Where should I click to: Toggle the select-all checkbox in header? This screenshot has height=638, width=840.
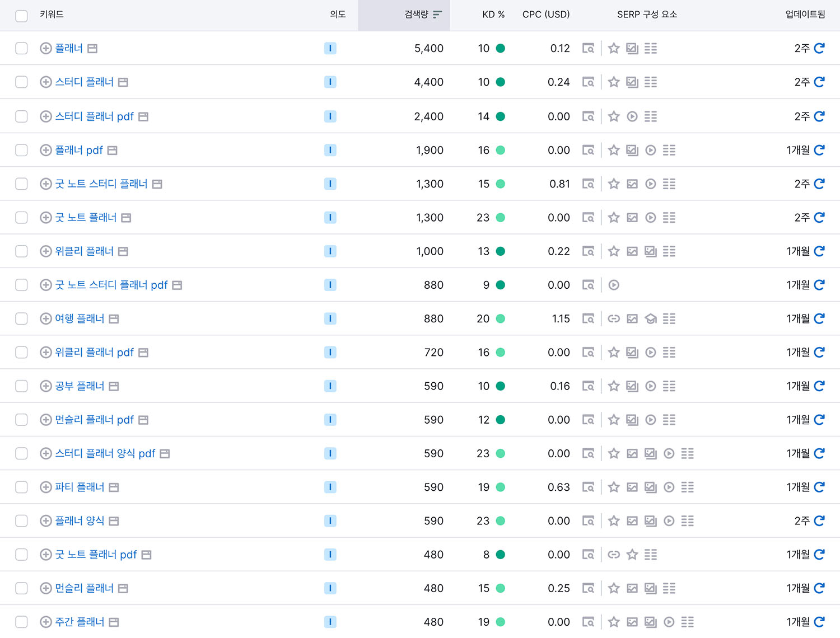21,16
